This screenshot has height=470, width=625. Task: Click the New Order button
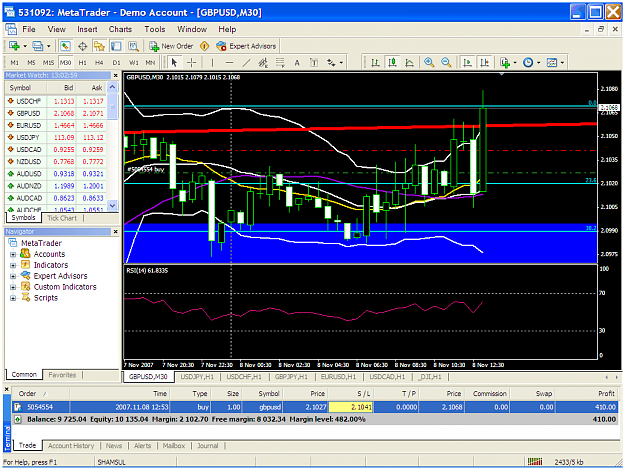pyautogui.click(x=171, y=46)
